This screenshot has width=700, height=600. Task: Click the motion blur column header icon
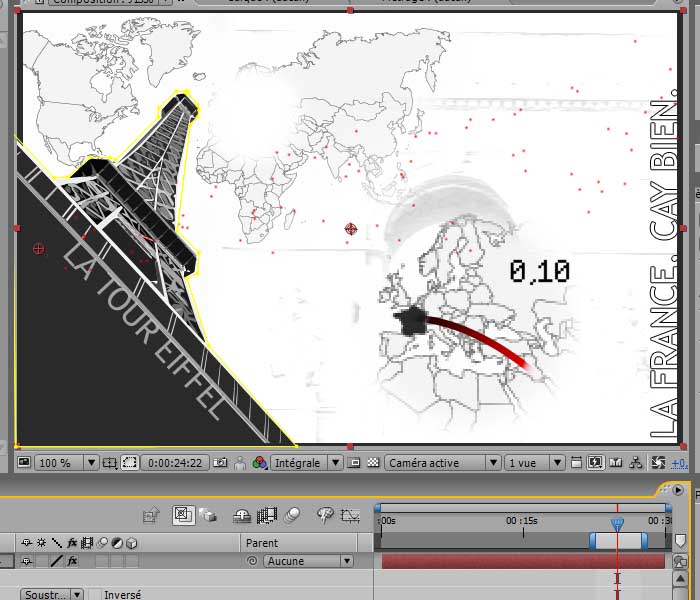coord(102,543)
